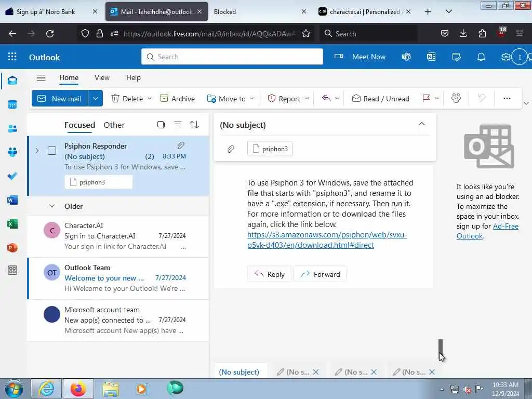Image resolution: width=532 pixels, height=399 pixels.
Task: Click the flag message icon
Action: (x=426, y=98)
